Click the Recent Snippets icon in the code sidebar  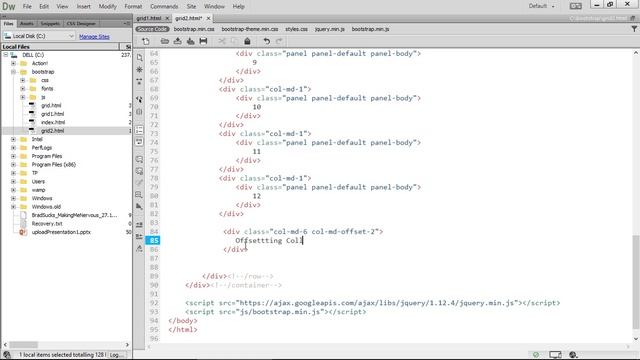(139, 195)
